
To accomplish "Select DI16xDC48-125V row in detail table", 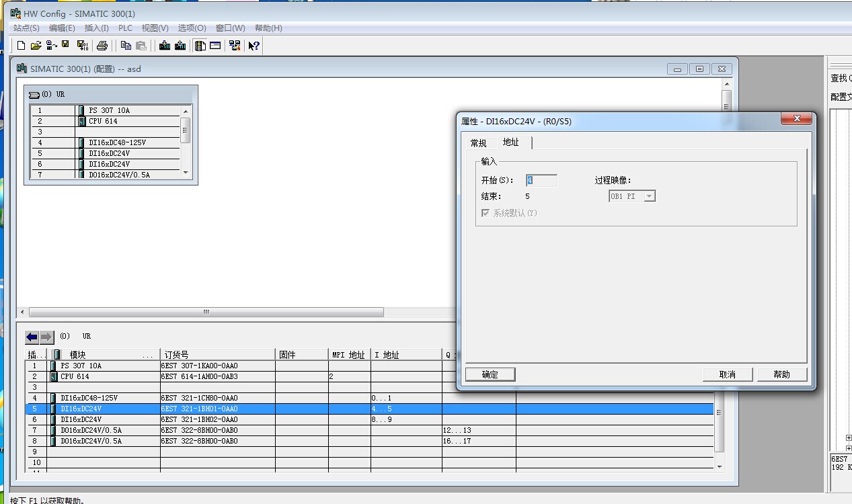I will point(370,398).
